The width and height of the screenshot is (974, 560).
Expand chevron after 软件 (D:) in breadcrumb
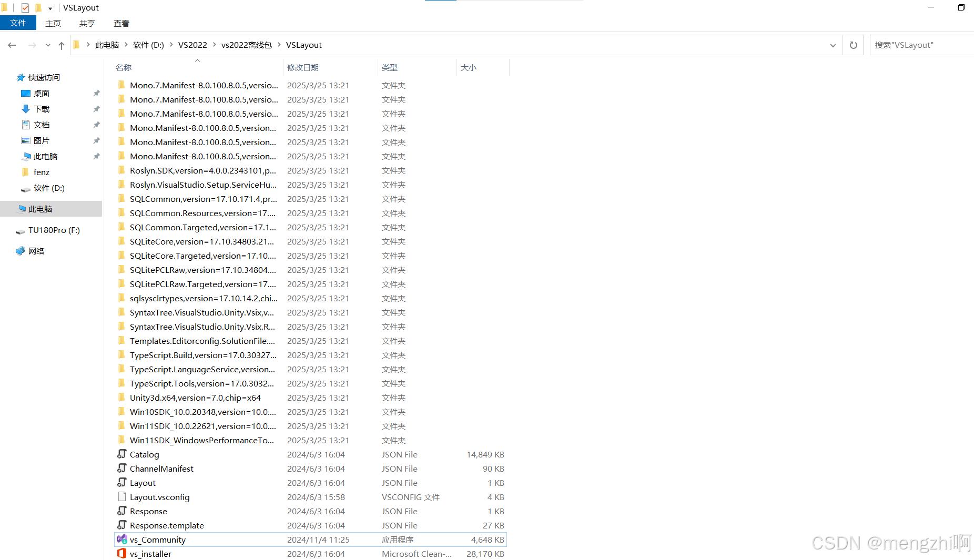click(171, 45)
